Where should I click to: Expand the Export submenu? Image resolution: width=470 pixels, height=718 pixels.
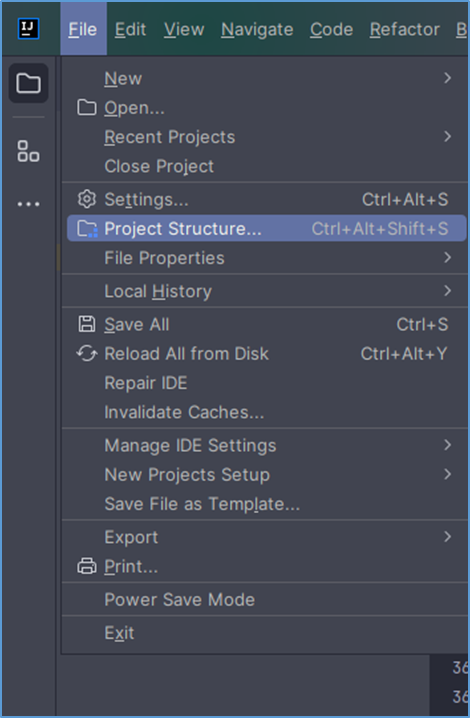[x=265, y=537]
